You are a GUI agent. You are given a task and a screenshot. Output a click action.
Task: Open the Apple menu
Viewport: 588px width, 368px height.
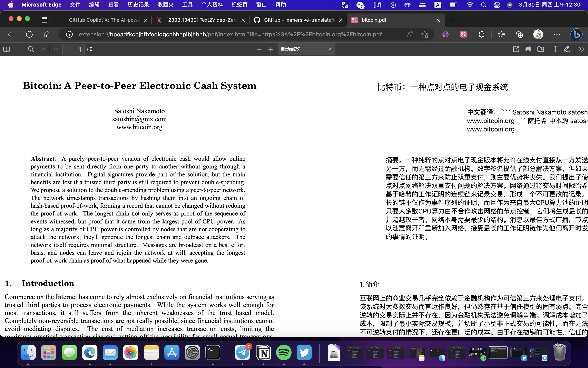click(x=11, y=5)
